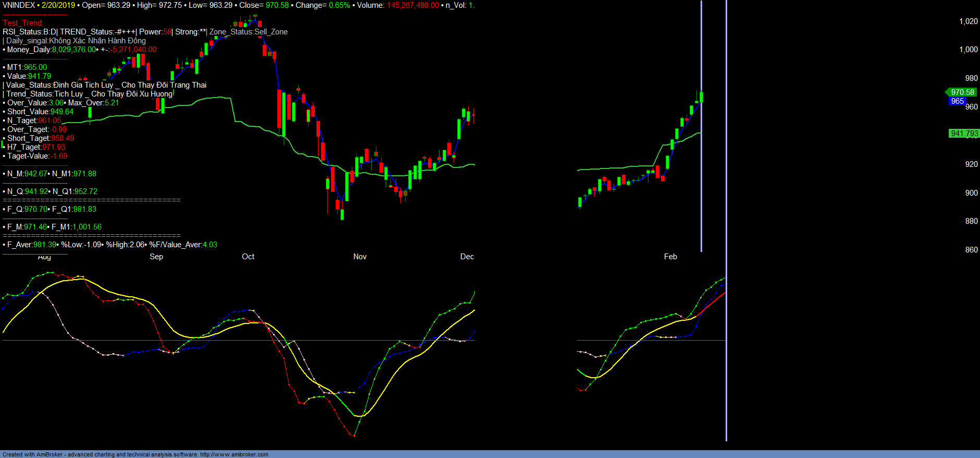The width and height of the screenshot is (980, 458).
Task: Click the Feb label on time axis
Action: point(670,257)
